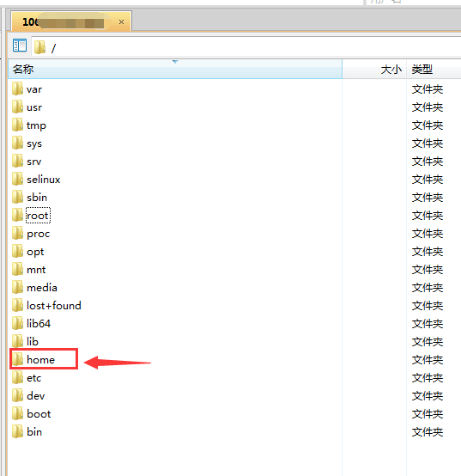461x476 pixels.
Task: Select the srv folder name
Action: point(34,162)
